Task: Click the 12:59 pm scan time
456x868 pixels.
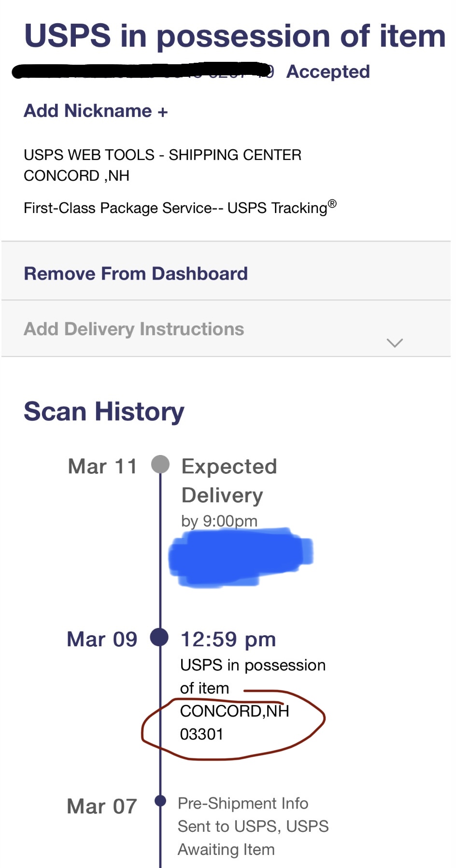Action: 228,640
